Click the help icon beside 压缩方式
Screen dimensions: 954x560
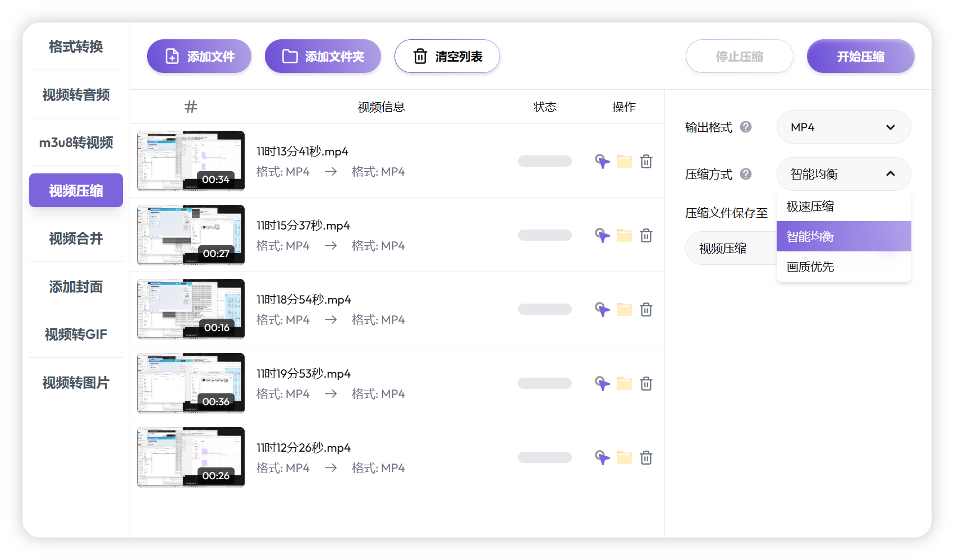[x=745, y=174]
